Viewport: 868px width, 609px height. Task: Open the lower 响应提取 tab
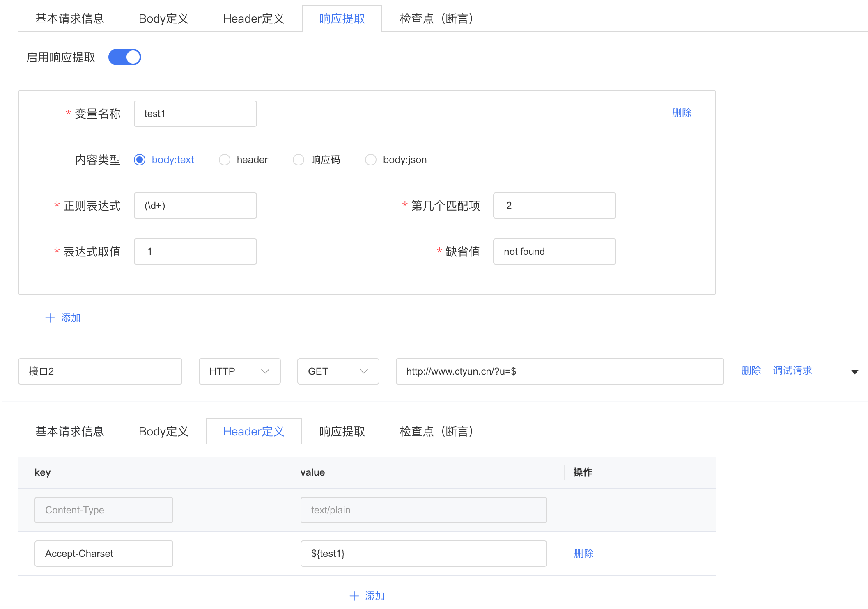[342, 432]
